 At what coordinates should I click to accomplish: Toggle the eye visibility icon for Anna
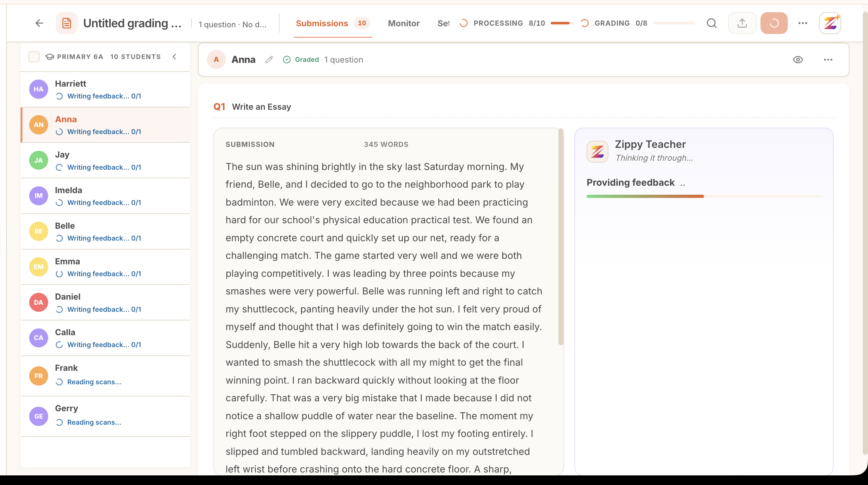[x=798, y=60]
